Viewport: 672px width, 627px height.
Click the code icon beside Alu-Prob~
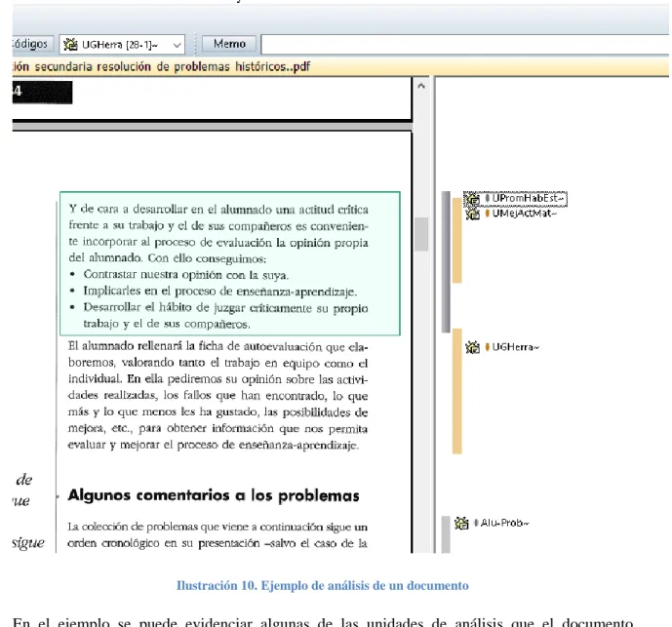click(x=461, y=523)
